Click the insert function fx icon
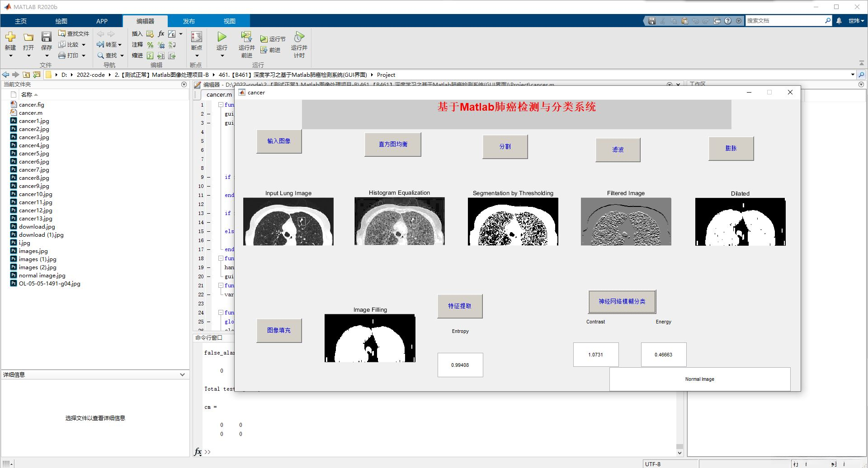The width and height of the screenshot is (868, 468). click(161, 34)
